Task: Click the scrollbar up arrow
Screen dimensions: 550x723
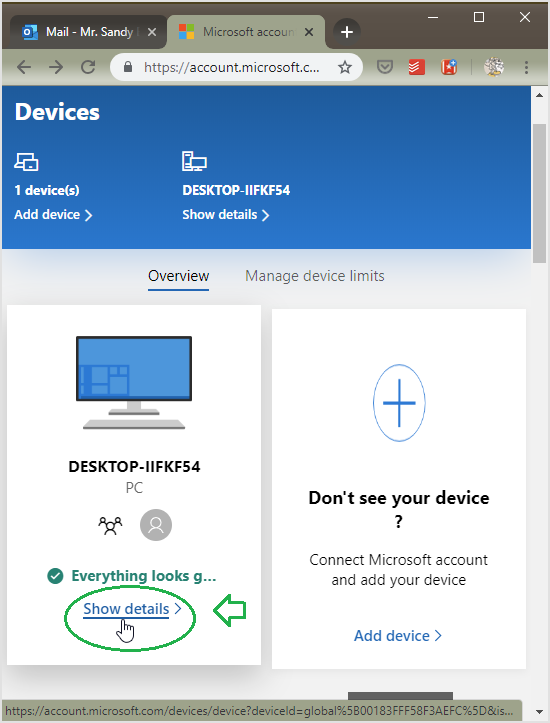Action: click(x=539, y=95)
